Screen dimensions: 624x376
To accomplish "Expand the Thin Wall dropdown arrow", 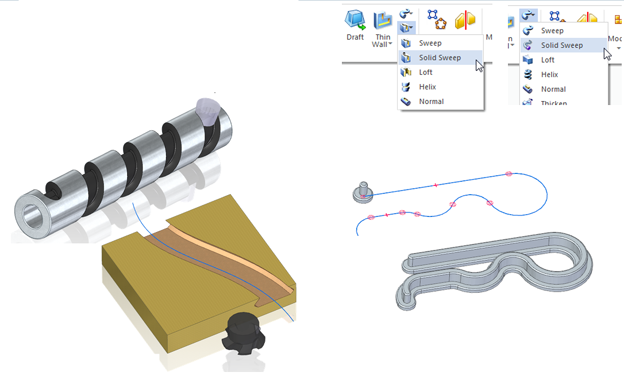I will (390, 44).
